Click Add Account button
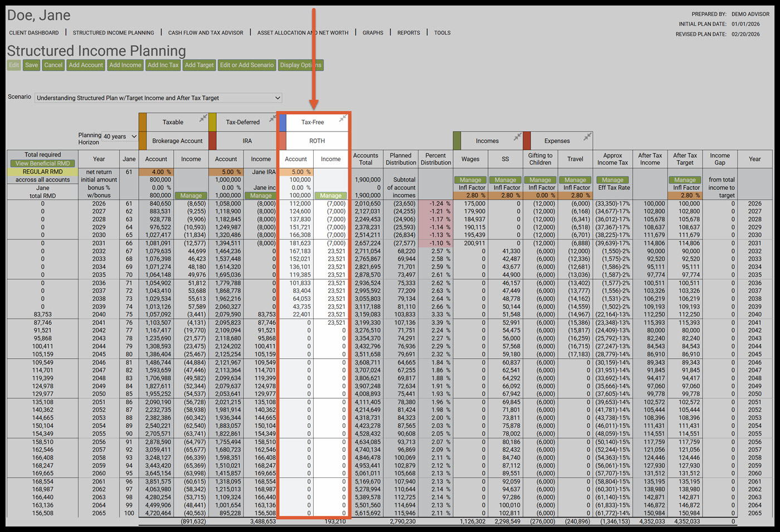Image resolution: width=780 pixels, height=532 pixels. click(x=86, y=65)
